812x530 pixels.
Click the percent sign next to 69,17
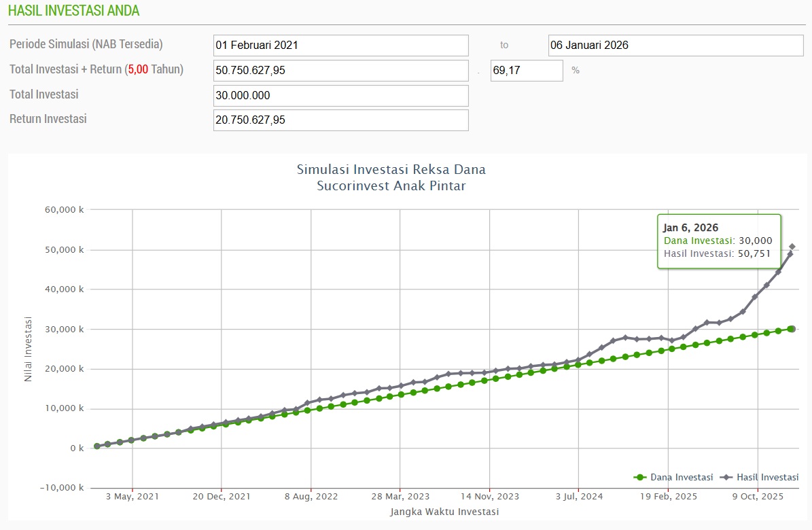coord(576,70)
